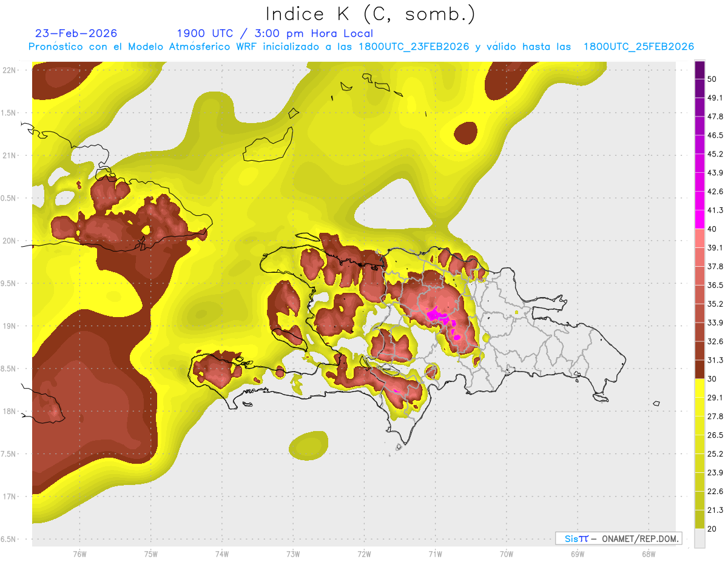
Task: Pick the magenta colorbar swatch between 40 and 41.3
Action: pyautogui.click(x=699, y=219)
